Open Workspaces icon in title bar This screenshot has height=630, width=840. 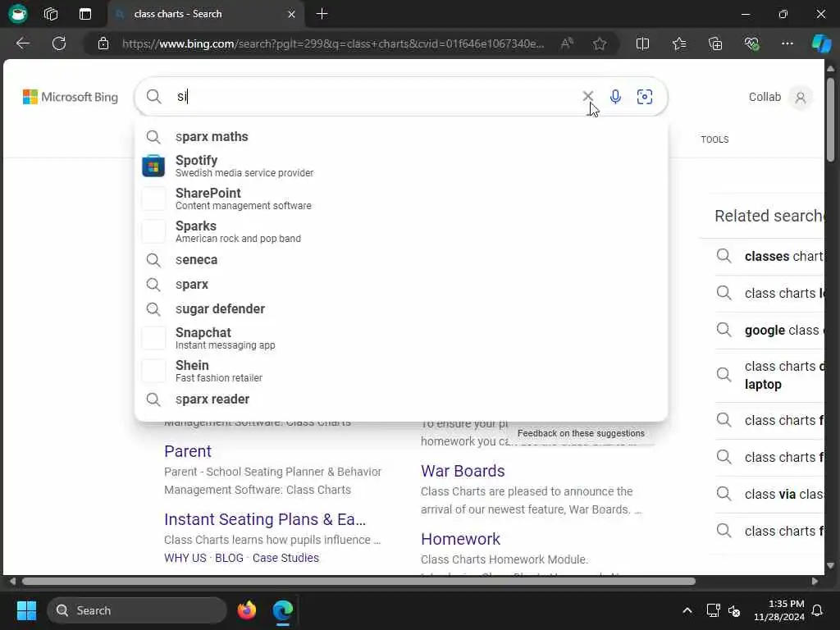coord(51,14)
